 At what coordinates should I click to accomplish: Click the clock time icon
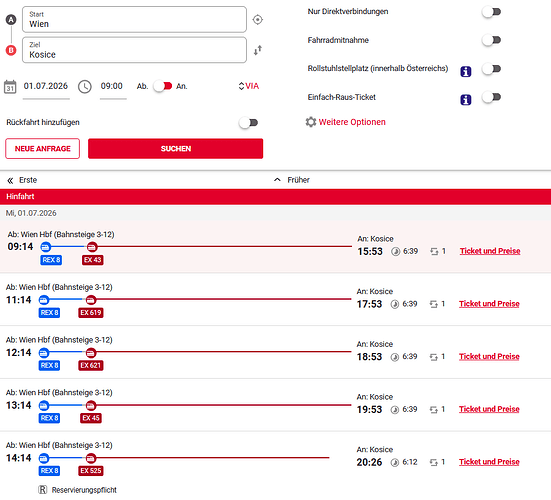point(85,86)
